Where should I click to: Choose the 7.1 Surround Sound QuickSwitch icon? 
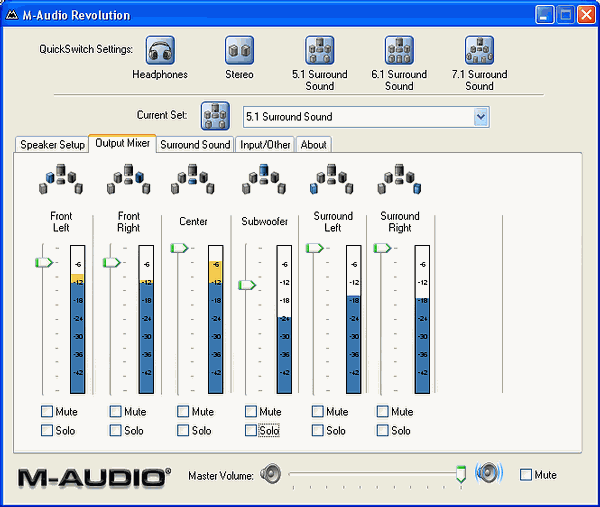(x=479, y=50)
